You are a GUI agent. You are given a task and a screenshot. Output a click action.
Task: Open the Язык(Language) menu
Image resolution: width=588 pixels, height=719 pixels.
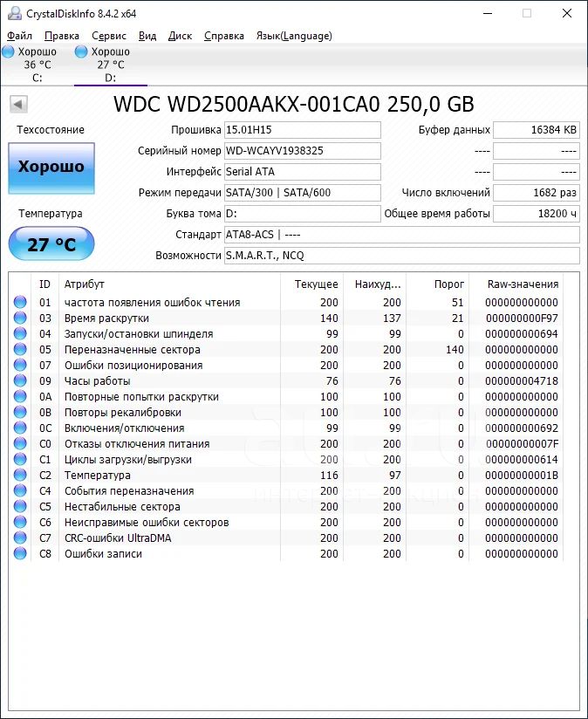[294, 36]
